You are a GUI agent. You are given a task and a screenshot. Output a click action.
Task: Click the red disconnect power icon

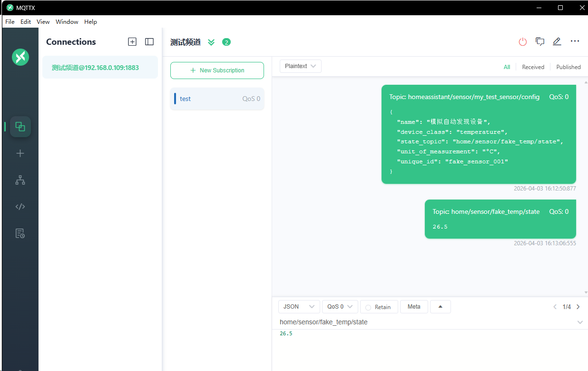click(523, 42)
